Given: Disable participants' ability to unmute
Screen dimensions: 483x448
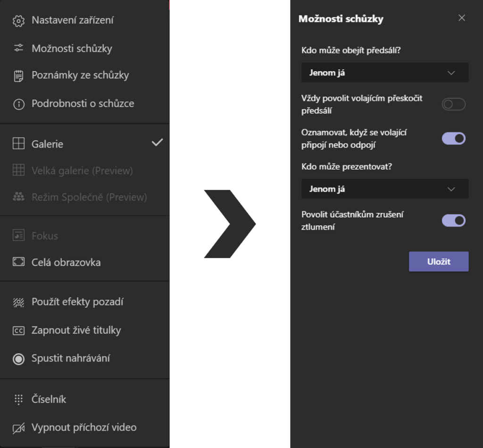Looking at the screenshot, I should tap(453, 220).
